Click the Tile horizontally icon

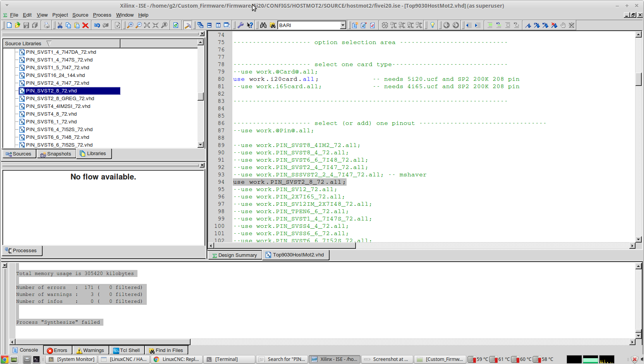tap(209, 25)
